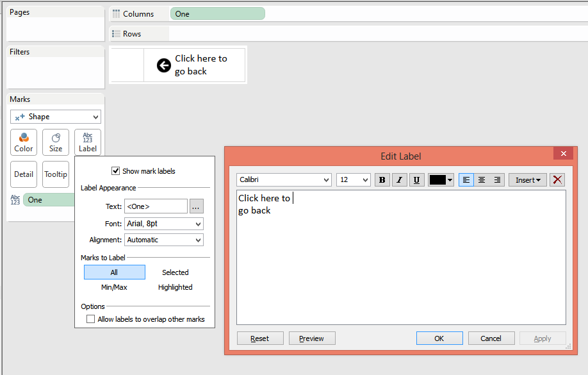Image resolution: width=588 pixels, height=375 pixels.
Task: Expand the Calibri font family dropdown
Action: coord(284,179)
